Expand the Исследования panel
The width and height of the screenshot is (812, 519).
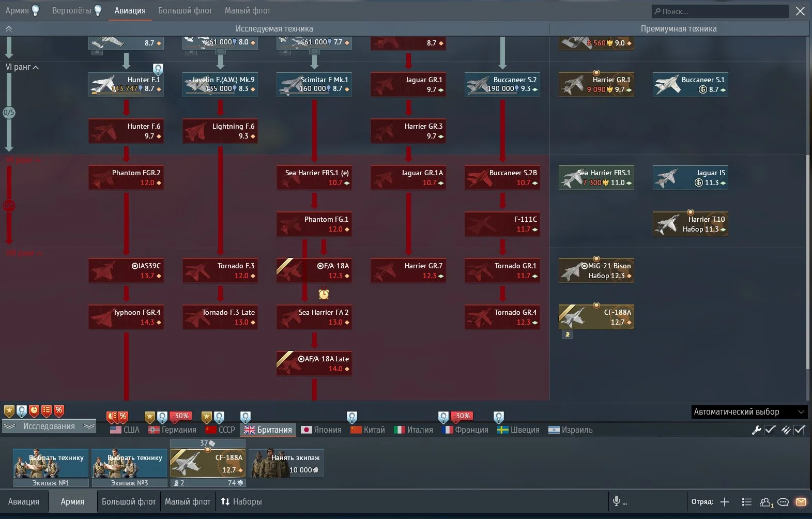click(49, 426)
